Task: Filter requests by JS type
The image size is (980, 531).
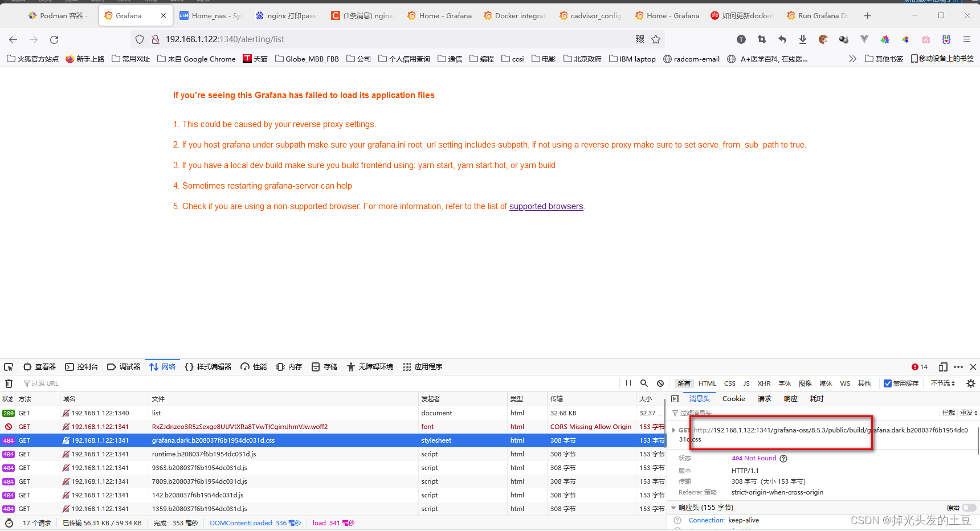Action: 746,383
